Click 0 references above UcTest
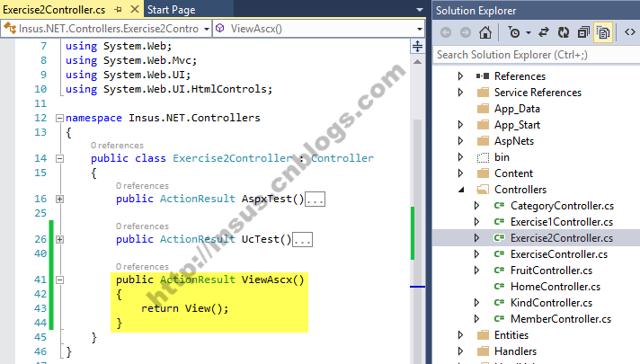The image size is (640, 364). pos(142,226)
